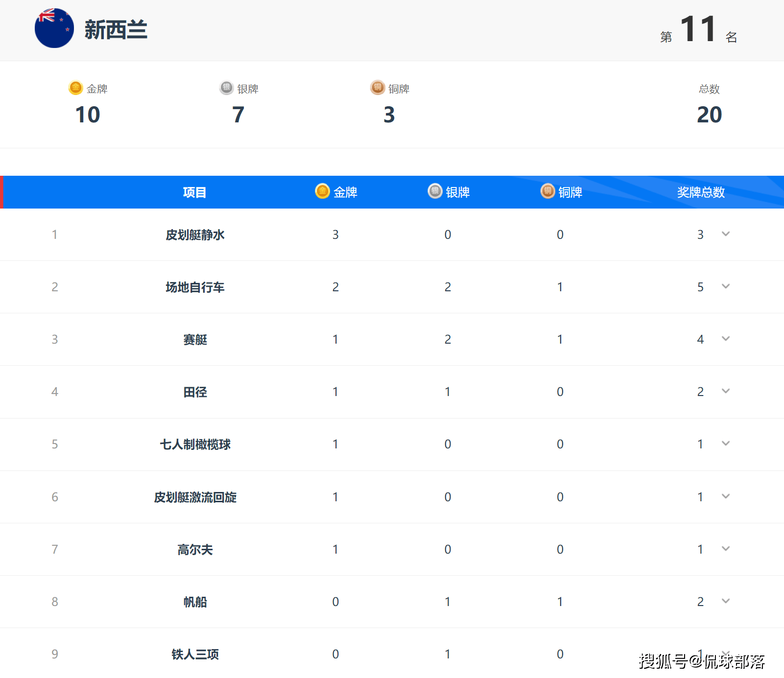Select the 田径 event name
Image resolution: width=784 pixels, height=678 pixels.
click(x=195, y=392)
